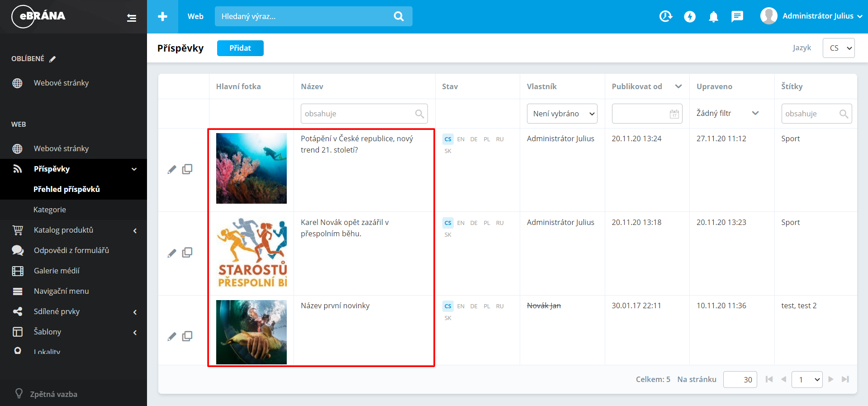Click the Zpětná vazba link

(53, 394)
